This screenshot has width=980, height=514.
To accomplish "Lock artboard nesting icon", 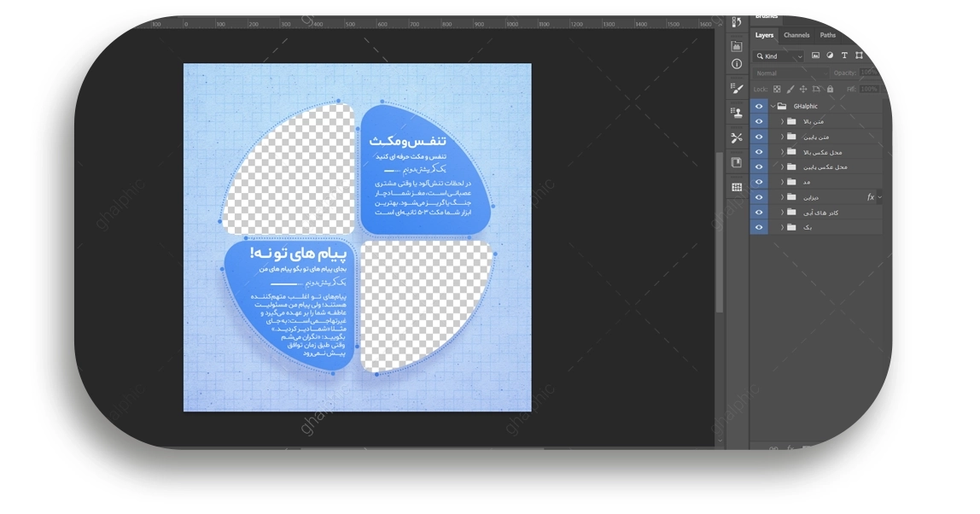I will (x=816, y=90).
